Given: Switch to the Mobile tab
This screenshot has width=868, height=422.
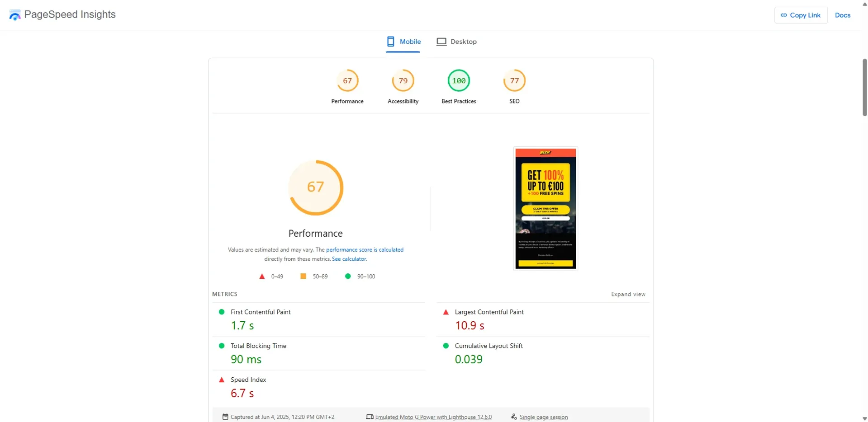Looking at the screenshot, I should 403,42.
